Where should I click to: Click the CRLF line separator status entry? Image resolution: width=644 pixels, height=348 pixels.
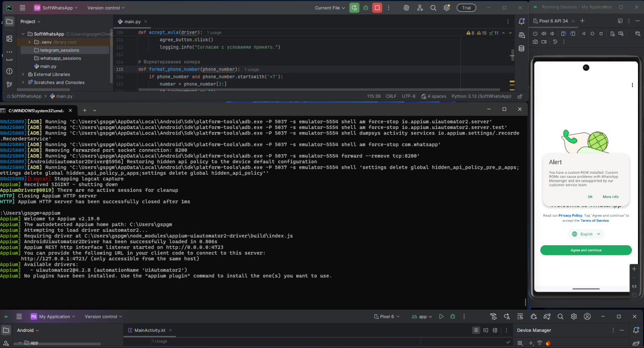[x=391, y=96]
